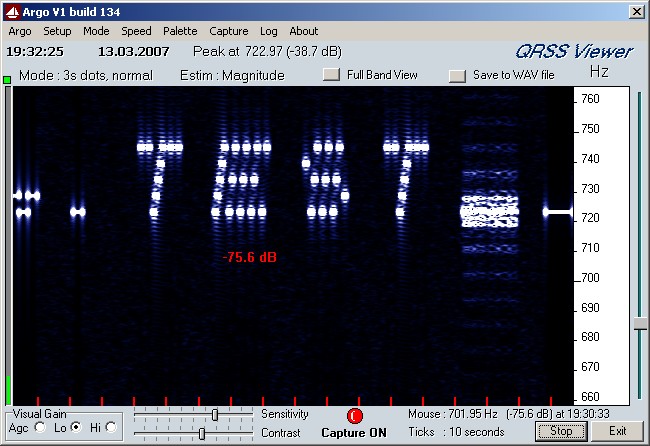
Task: Click the 700 Hz scale label
Action: click(x=590, y=277)
